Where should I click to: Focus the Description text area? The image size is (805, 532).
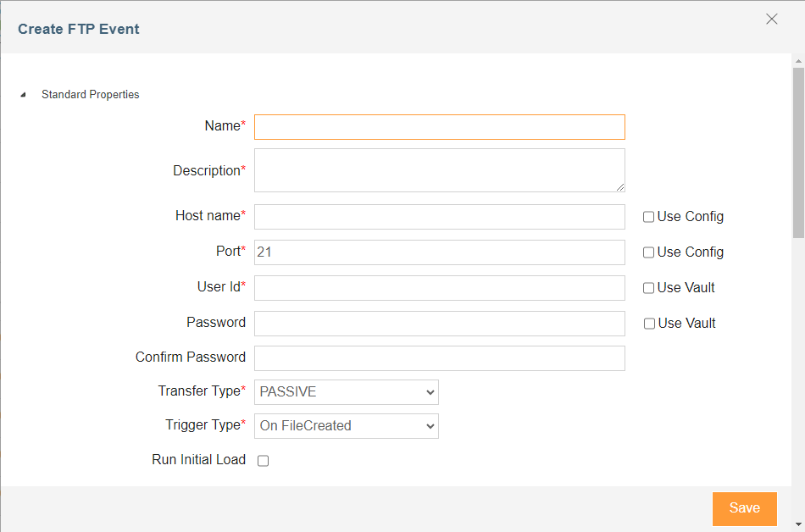(440, 170)
